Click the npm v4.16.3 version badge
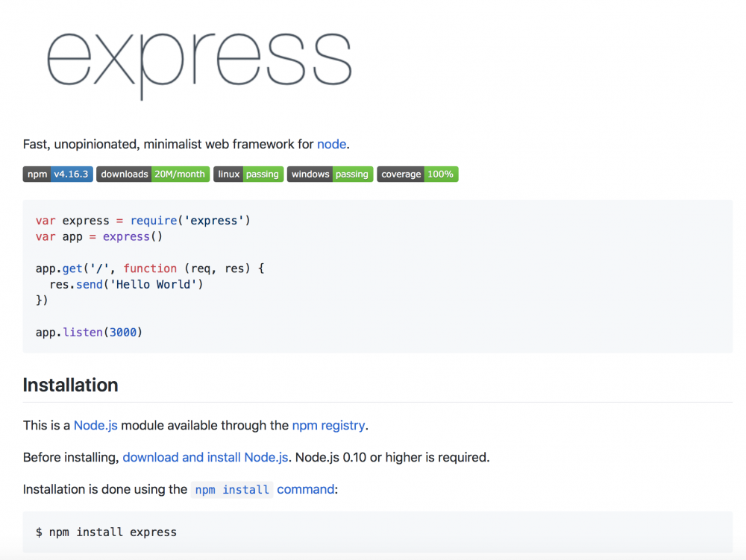 [x=57, y=174]
